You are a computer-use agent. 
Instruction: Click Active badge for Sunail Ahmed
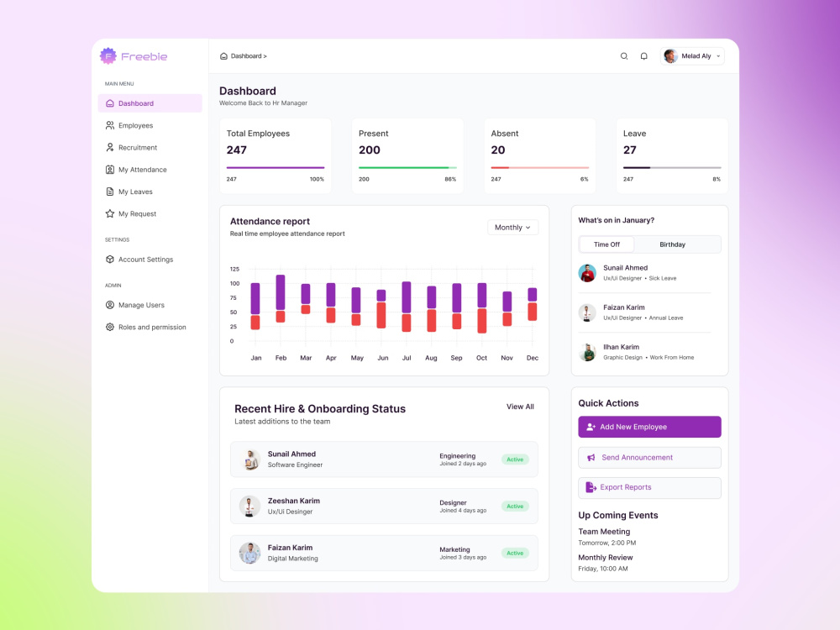click(x=515, y=459)
